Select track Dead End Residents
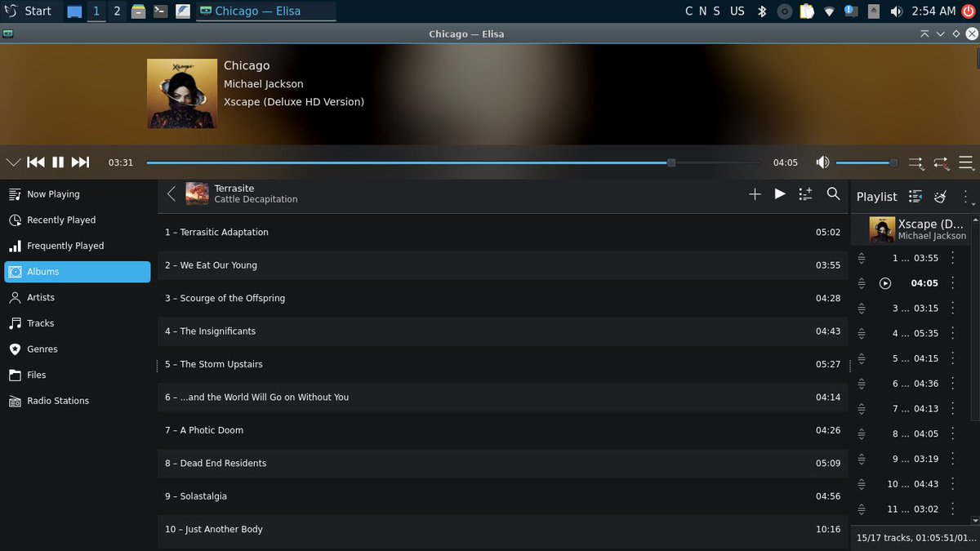This screenshot has height=551, width=980. point(502,463)
